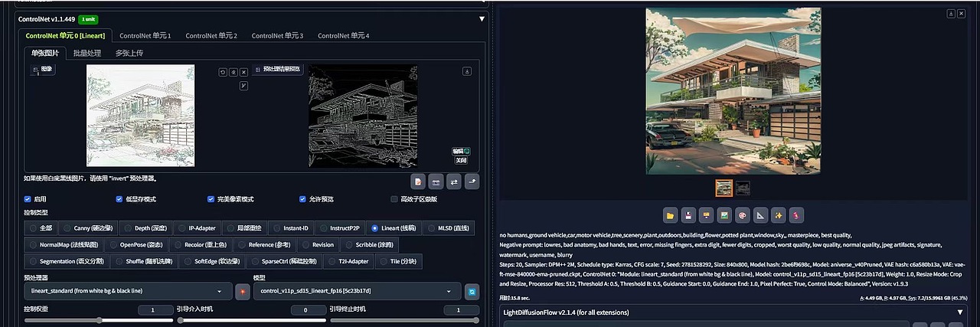Close the output gallery preview
Screen dimensions: 980x327
pos(961,13)
